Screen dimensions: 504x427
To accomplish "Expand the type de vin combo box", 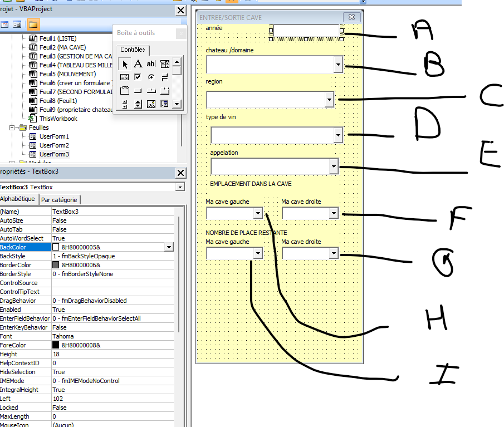I will click(337, 135).
